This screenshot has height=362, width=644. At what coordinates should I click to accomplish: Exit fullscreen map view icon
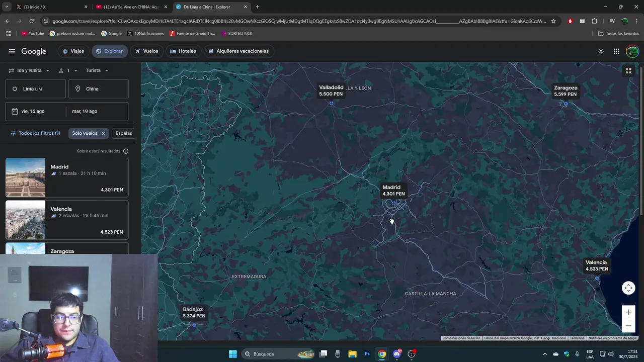(x=628, y=71)
